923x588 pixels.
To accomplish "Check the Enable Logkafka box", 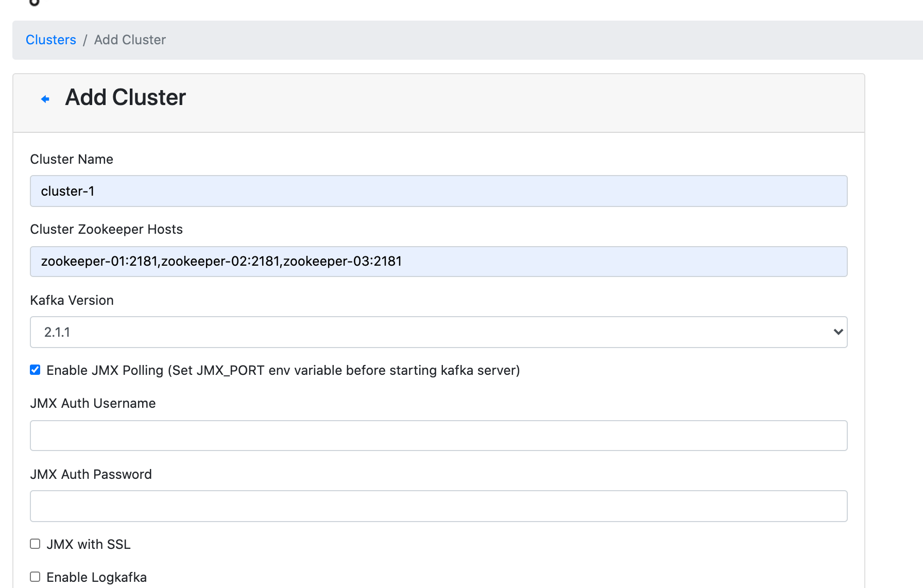I will (x=35, y=577).
